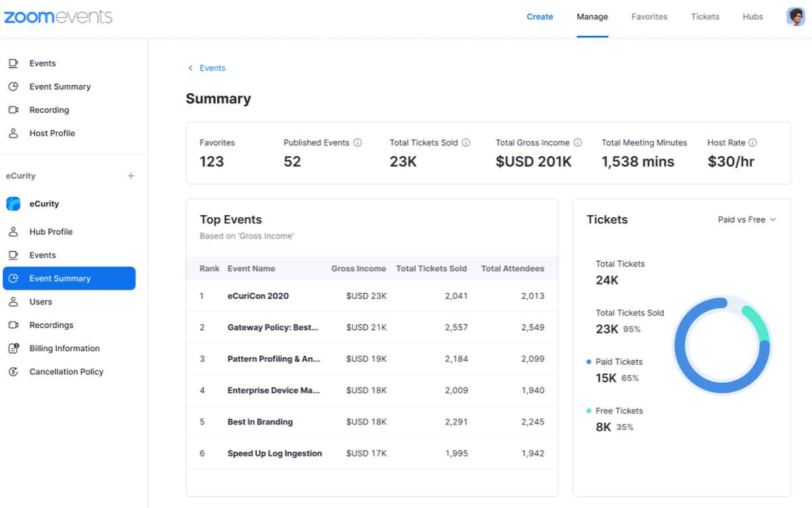Click the Total Tickets Sold column header
The image size is (812, 508).
coord(431,269)
